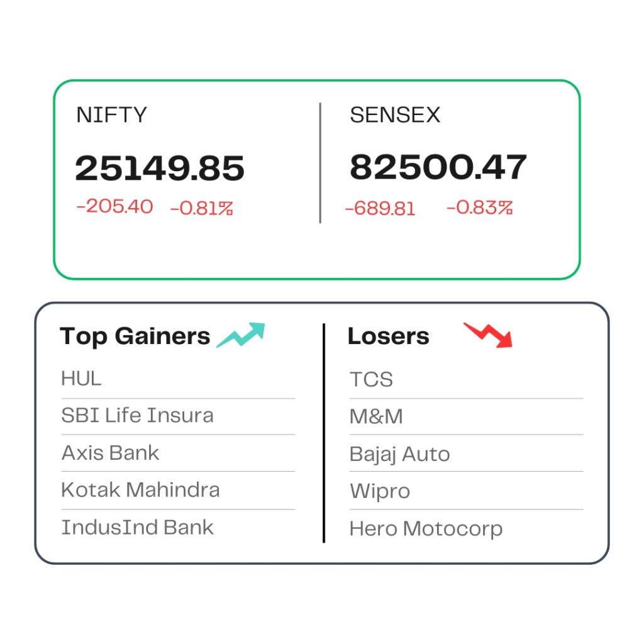This screenshot has height=644, width=644.
Task: Click the SENSEX index label
Action: pos(395,114)
